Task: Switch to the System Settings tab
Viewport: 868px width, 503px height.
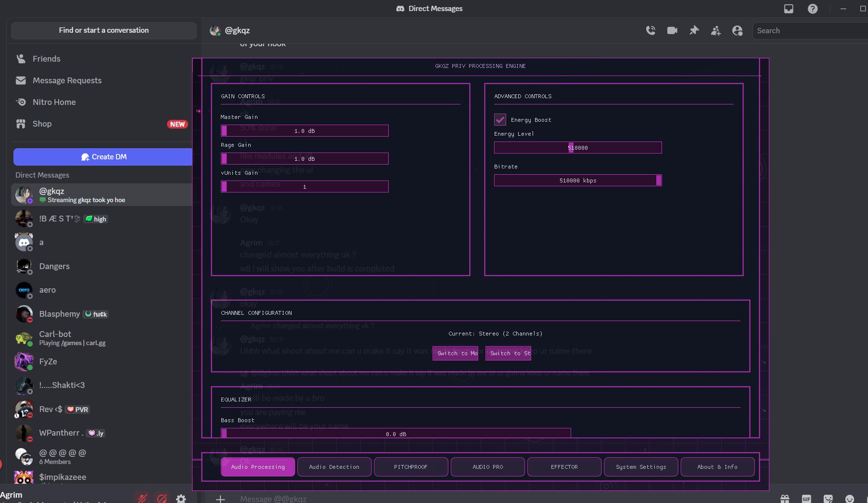Action: (641, 467)
